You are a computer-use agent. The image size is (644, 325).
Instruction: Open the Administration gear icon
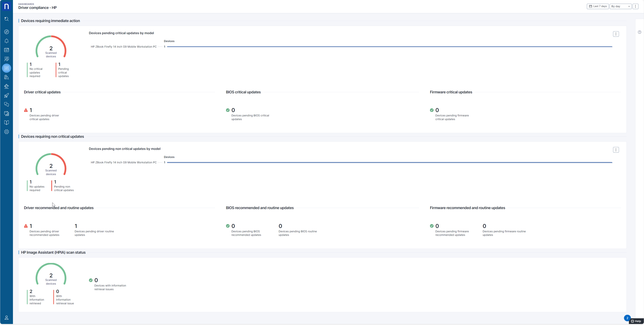[7, 132]
